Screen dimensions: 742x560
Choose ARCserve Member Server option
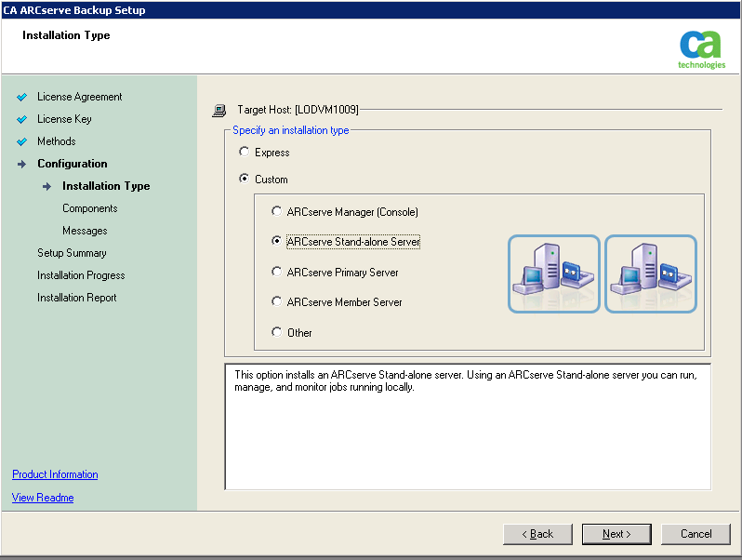click(276, 302)
